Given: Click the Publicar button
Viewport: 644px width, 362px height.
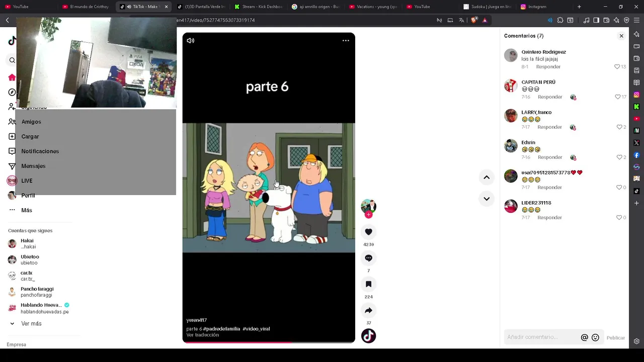Looking at the screenshot, I should tap(615, 338).
